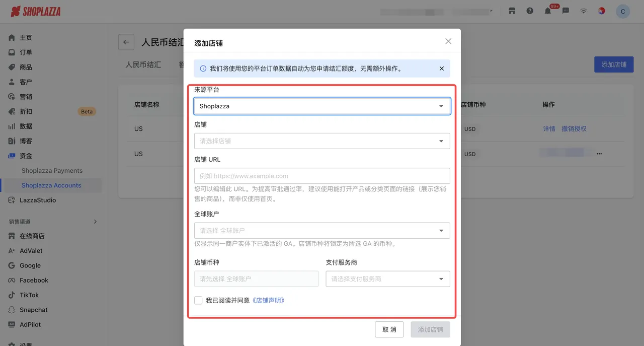Click the round red-blue language icon
Image resolution: width=644 pixels, height=346 pixels.
click(602, 11)
